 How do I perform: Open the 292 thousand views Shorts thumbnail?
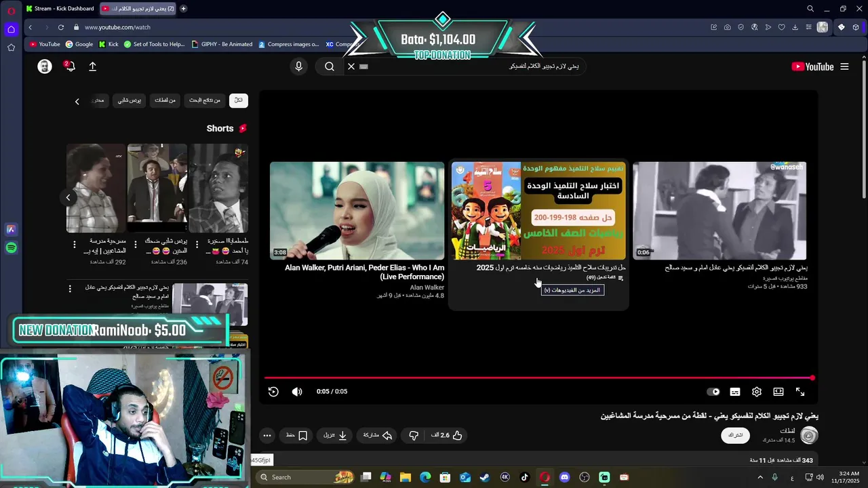point(96,188)
